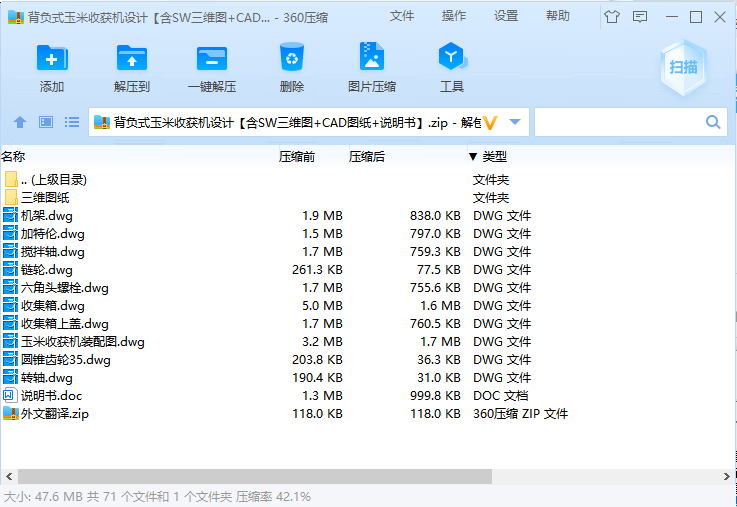Click the DOC 文档 type cell
This screenshot has height=507, width=737.
(x=500, y=396)
